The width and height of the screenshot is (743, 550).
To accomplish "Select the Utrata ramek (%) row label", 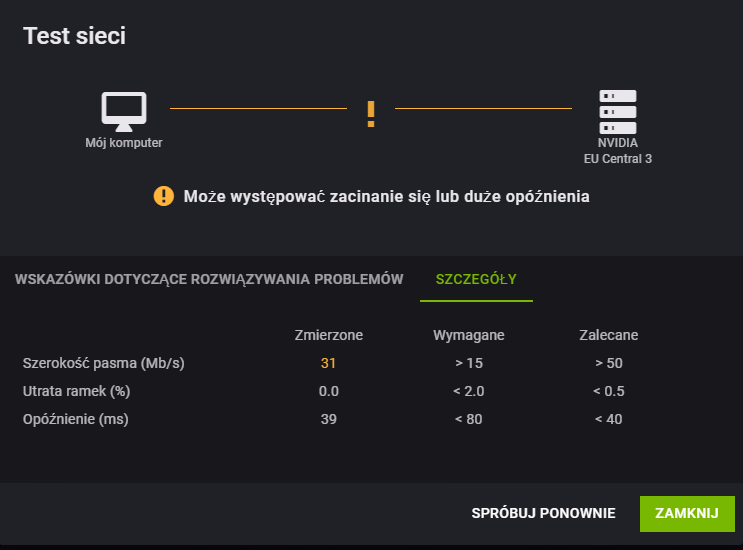I will tap(77, 391).
